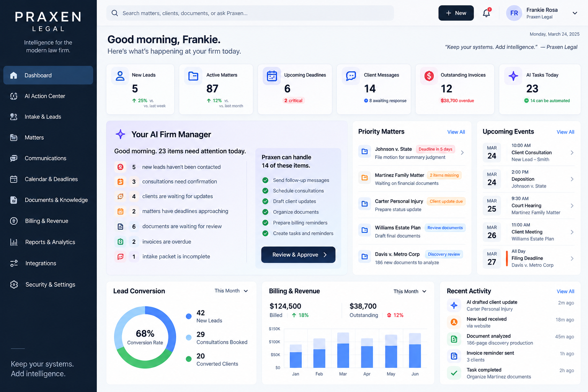Image resolution: width=588 pixels, height=392 pixels.
Task: Click the Discovery review tag
Action: [444, 254]
